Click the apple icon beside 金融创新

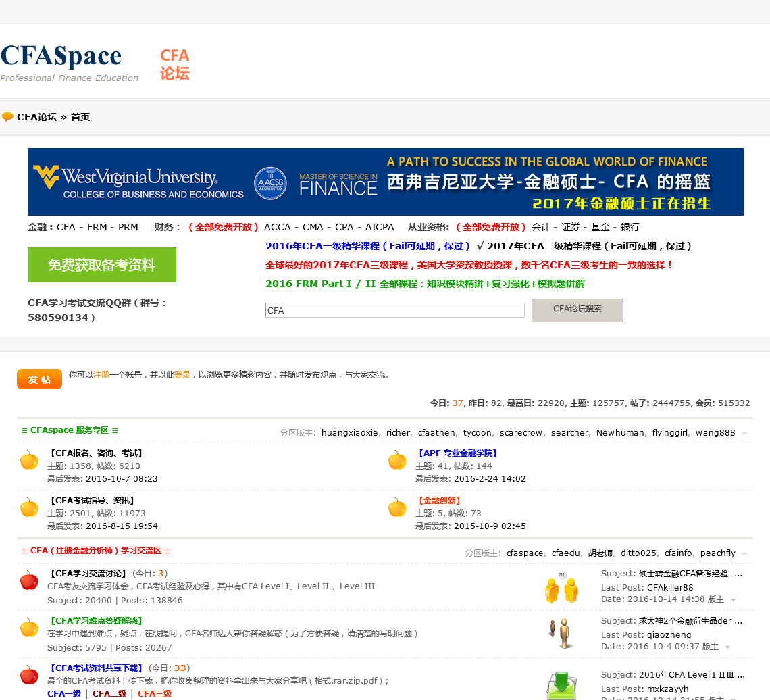(x=397, y=507)
